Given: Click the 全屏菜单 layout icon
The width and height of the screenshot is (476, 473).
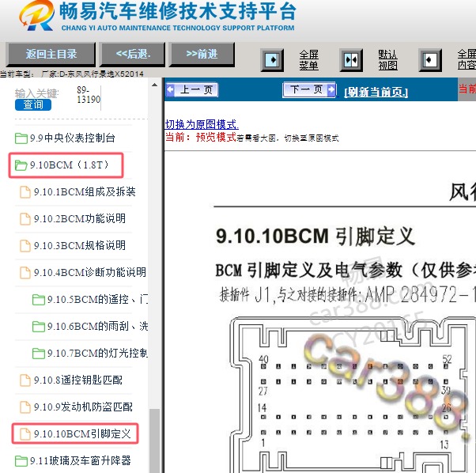Looking at the screenshot, I should pos(272,60).
